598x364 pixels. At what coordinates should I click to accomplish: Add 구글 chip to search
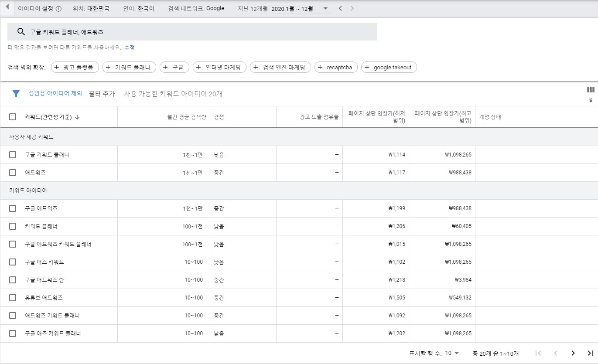174,67
